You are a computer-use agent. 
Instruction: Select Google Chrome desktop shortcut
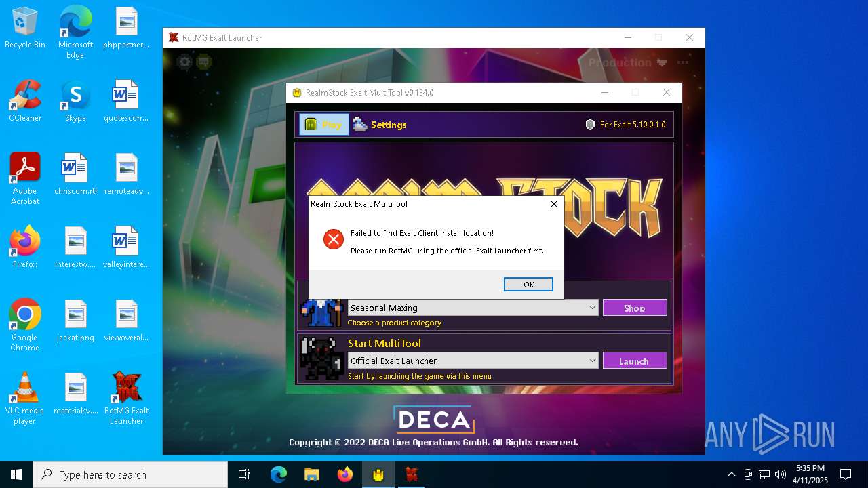click(25, 325)
